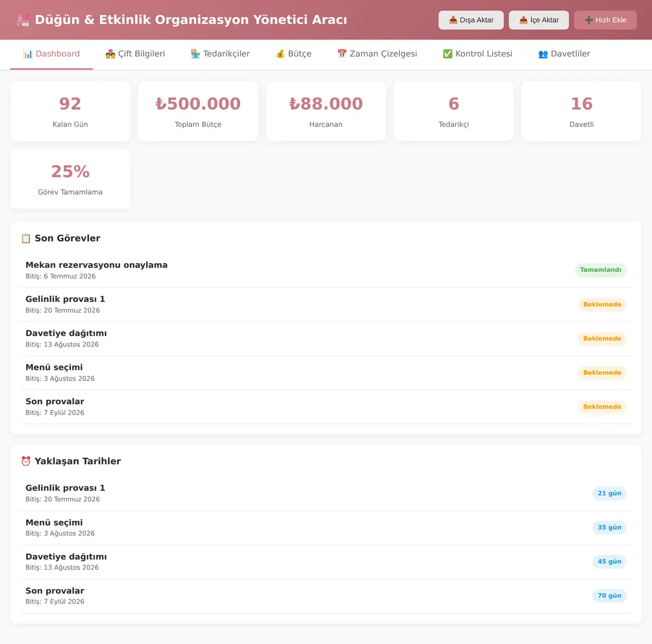Open the Tedarikçiler tab
The height and width of the screenshot is (644, 652).
pos(220,54)
